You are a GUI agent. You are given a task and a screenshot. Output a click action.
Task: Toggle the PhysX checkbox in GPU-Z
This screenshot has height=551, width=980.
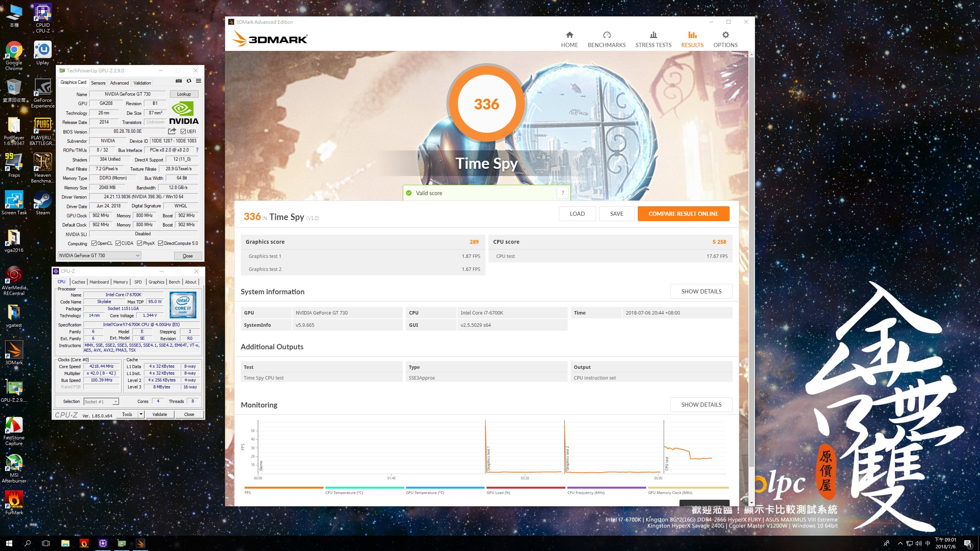coord(139,243)
